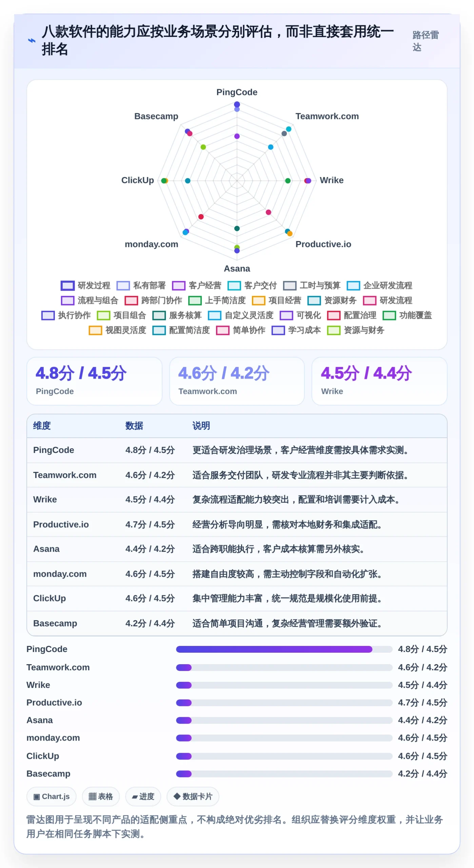Click the 数据 column header
Image resolution: width=474 pixels, height=868 pixels.
pos(134,426)
